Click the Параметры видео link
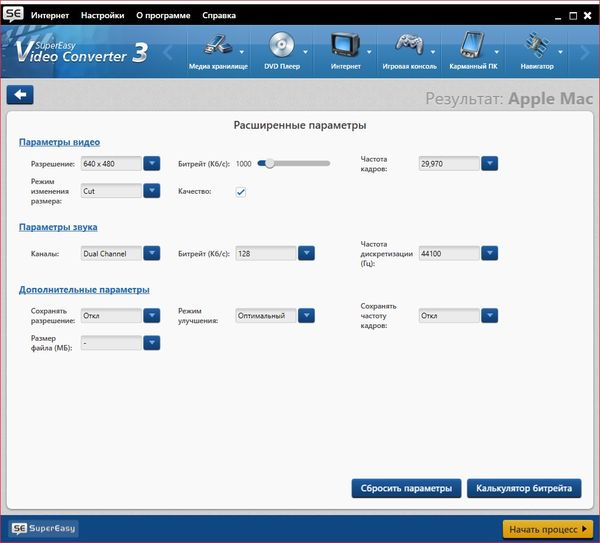The width and height of the screenshot is (600, 543). tap(59, 142)
